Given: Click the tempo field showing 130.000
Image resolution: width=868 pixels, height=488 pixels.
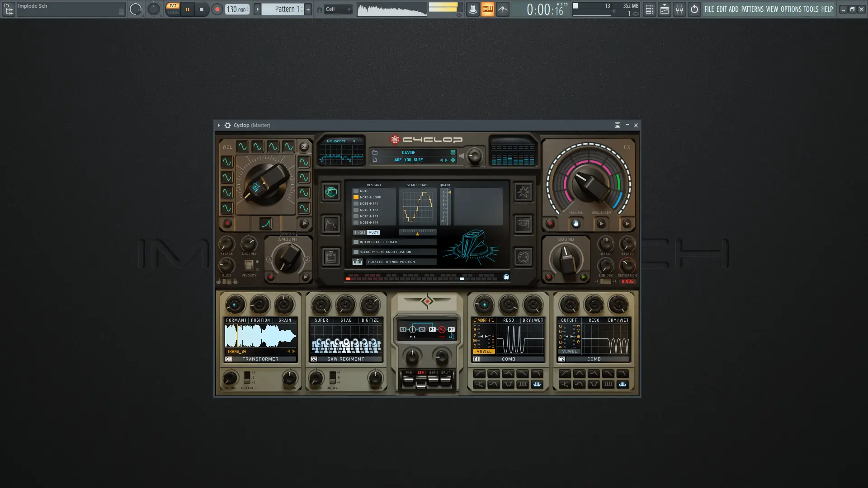Looking at the screenshot, I should pyautogui.click(x=236, y=9).
